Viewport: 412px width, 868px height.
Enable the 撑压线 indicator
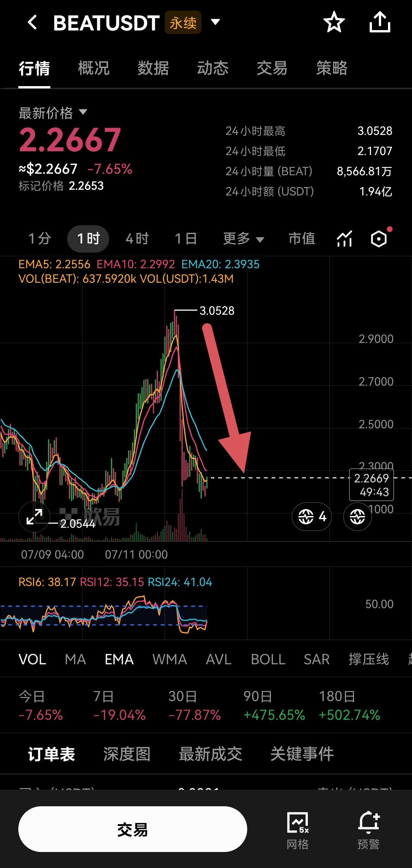(369, 660)
